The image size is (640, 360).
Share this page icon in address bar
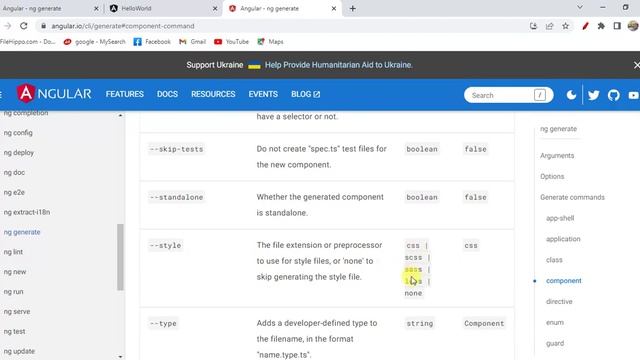point(549,26)
